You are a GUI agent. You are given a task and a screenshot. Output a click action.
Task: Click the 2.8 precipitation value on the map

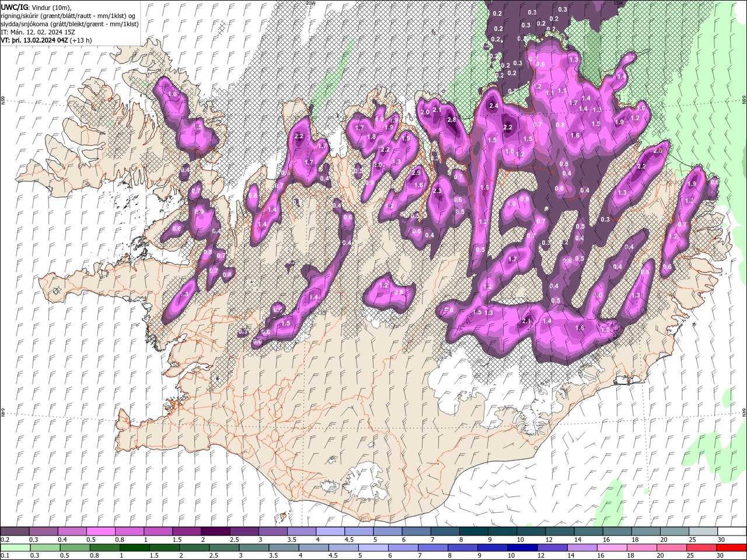451,120
